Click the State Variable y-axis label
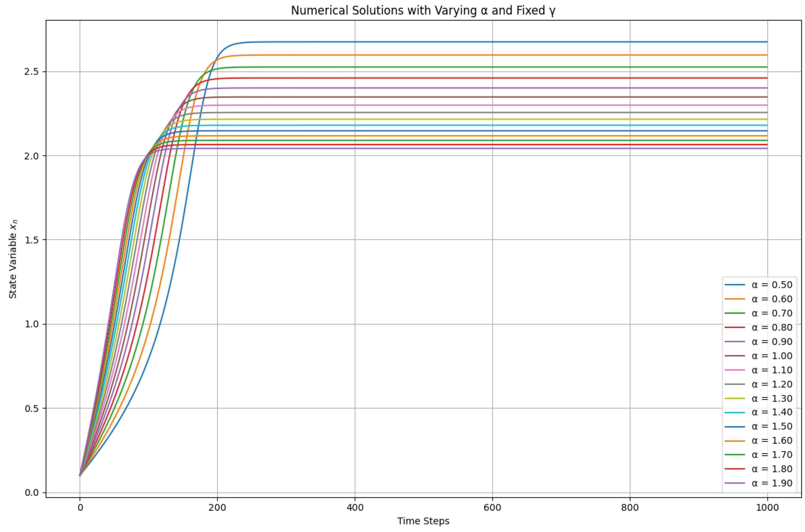This screenshot has width=805, height=532. pyautogui.click(x=13, y=259)
